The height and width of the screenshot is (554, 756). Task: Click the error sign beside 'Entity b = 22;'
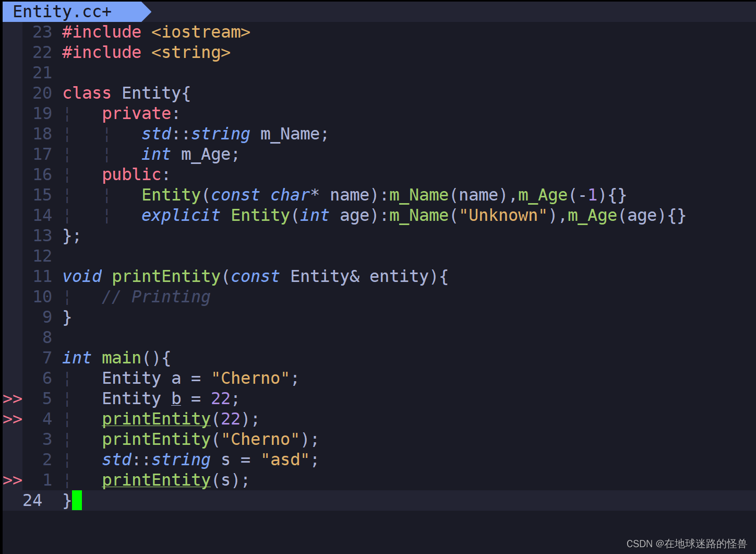click(13, 399)
